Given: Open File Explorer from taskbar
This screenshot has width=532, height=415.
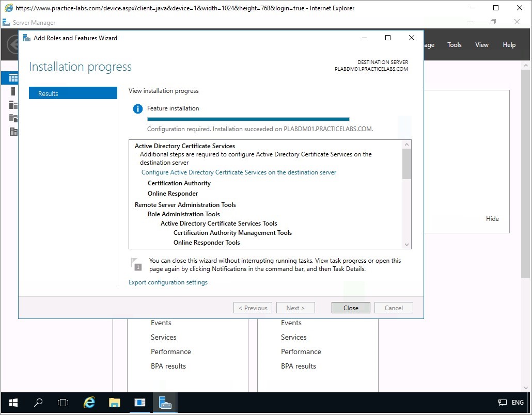Looking at the screenshot, I should point(114,403).
